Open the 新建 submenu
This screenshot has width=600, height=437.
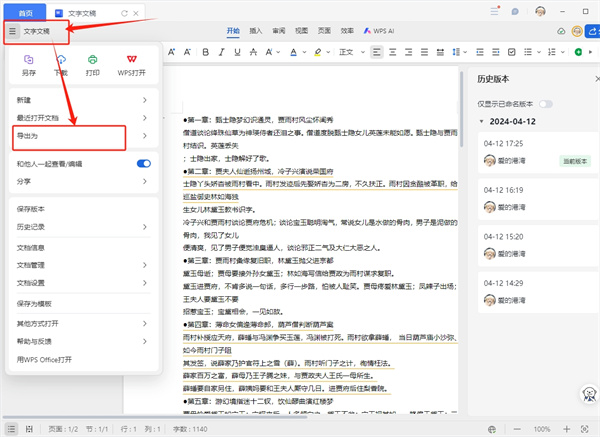click(x=82, y=100)
